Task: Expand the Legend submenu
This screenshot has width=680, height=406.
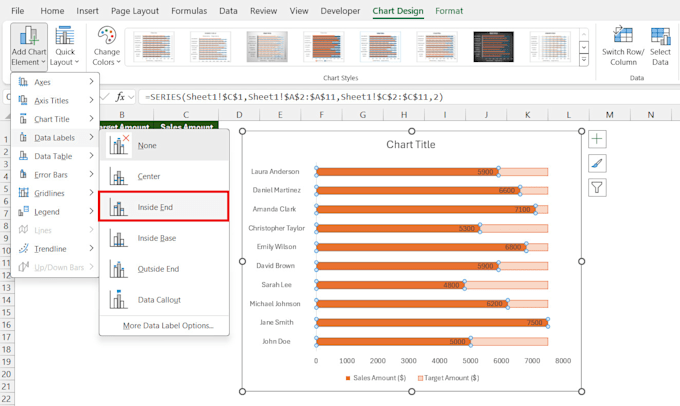Action: 47,212
